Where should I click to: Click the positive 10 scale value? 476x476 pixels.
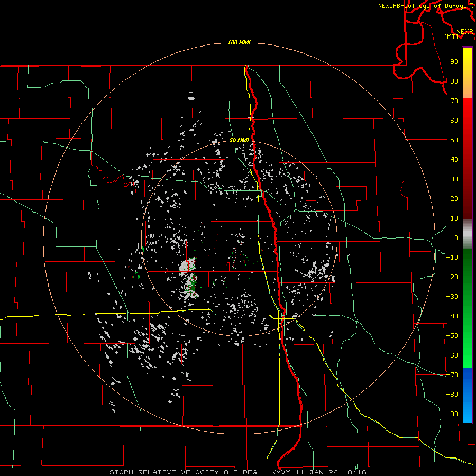(x=454, y=218)
